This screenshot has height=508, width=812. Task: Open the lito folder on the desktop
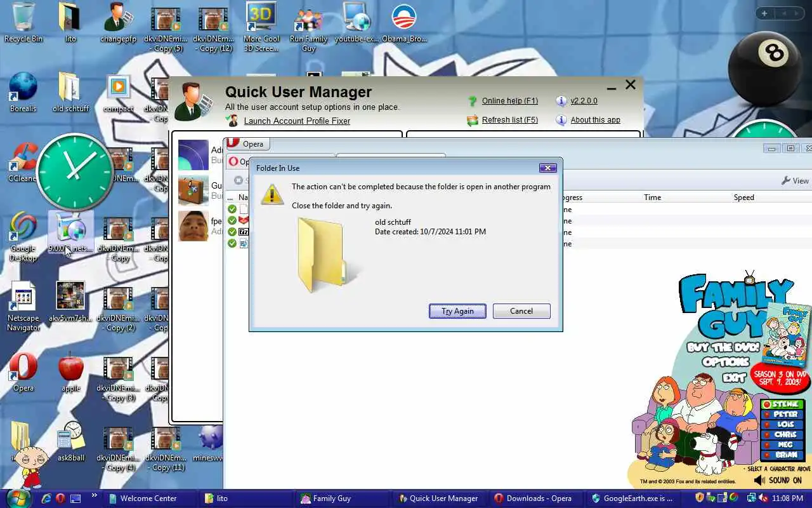tap(70, 22)
